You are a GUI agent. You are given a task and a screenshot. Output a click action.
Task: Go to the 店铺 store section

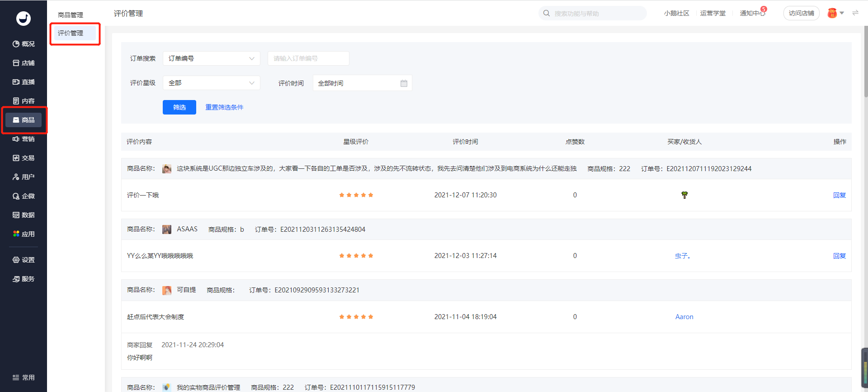24,63
